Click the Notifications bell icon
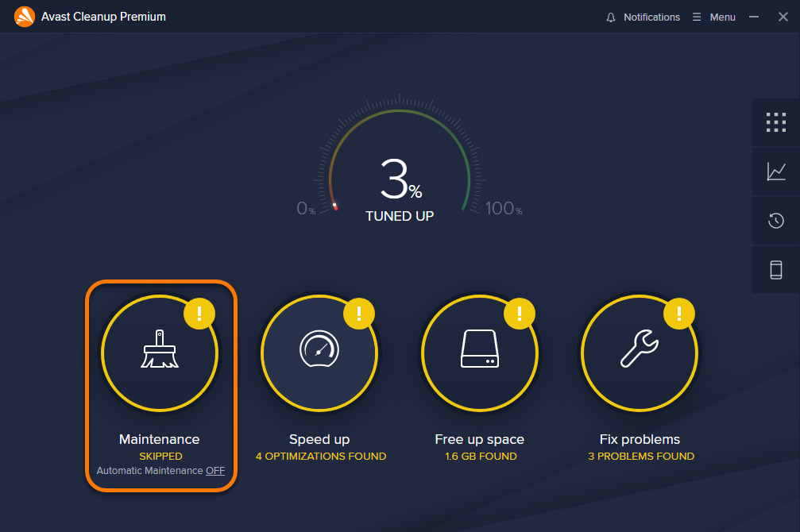 pyautogui.click(x=611, y=17)
